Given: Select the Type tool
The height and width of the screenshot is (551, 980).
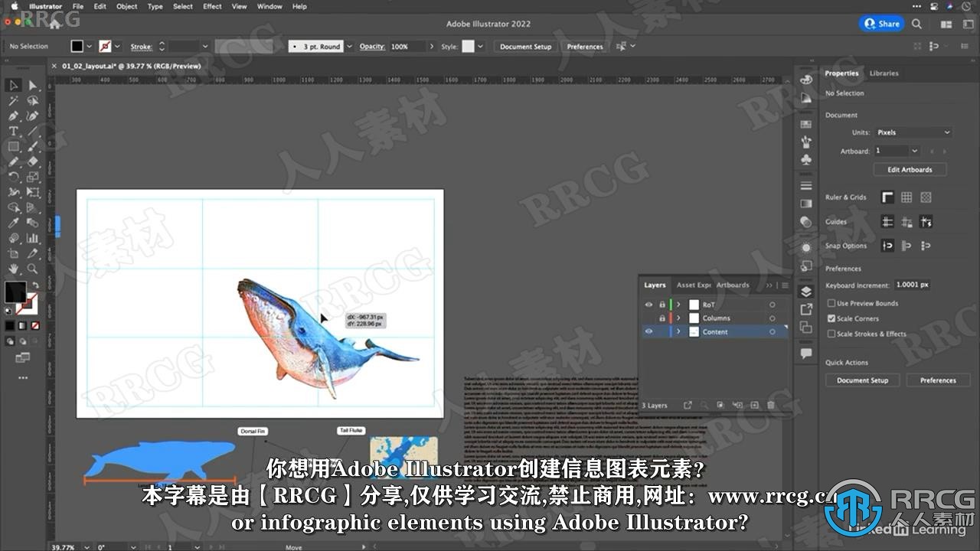Looking at the screenshot, I should point(13,131).
